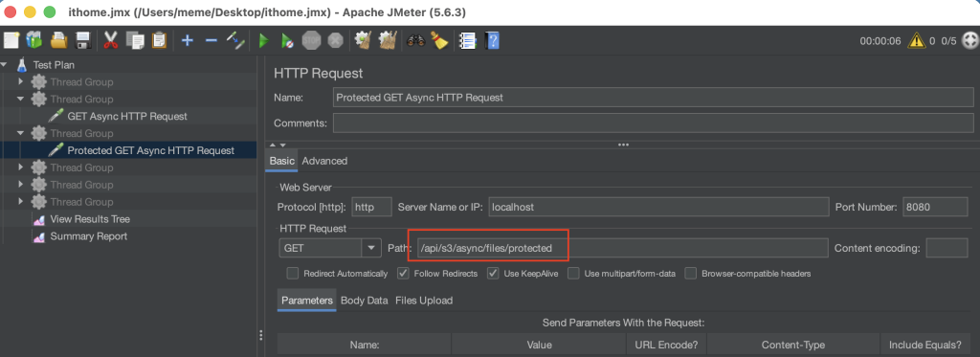Click the Server Name or IP field

click(658, 207)
